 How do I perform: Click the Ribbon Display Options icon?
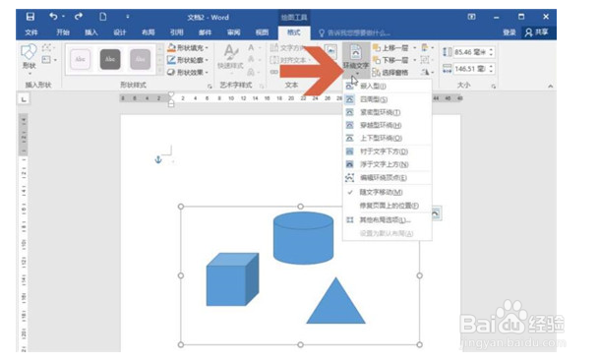coord(471,17)
